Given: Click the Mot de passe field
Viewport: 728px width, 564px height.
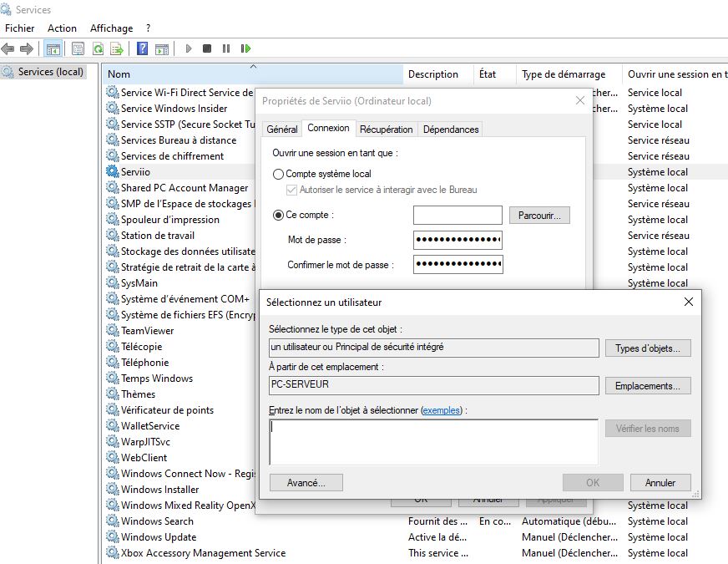Looking at the screenshot, I should click(458, 240).
